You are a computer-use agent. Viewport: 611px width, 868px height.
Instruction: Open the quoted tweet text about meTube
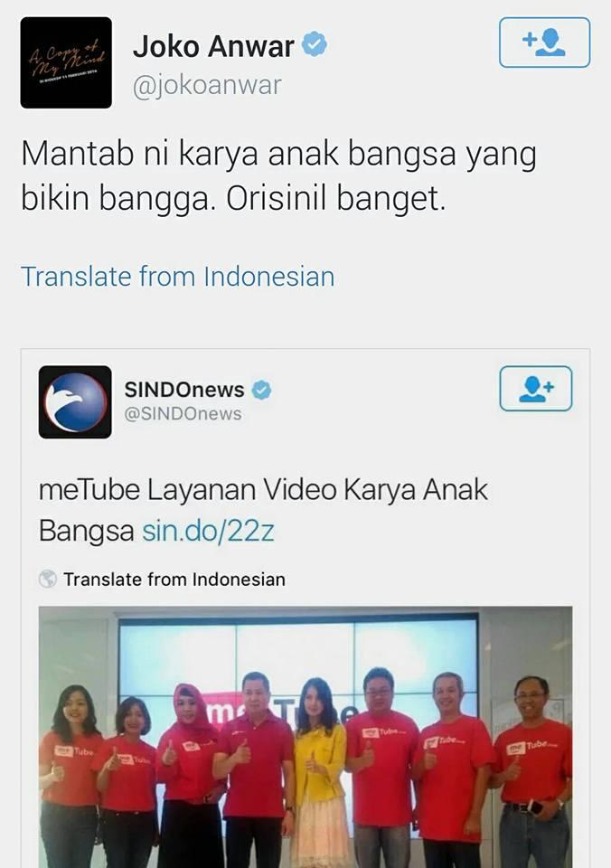click(263, 510)
